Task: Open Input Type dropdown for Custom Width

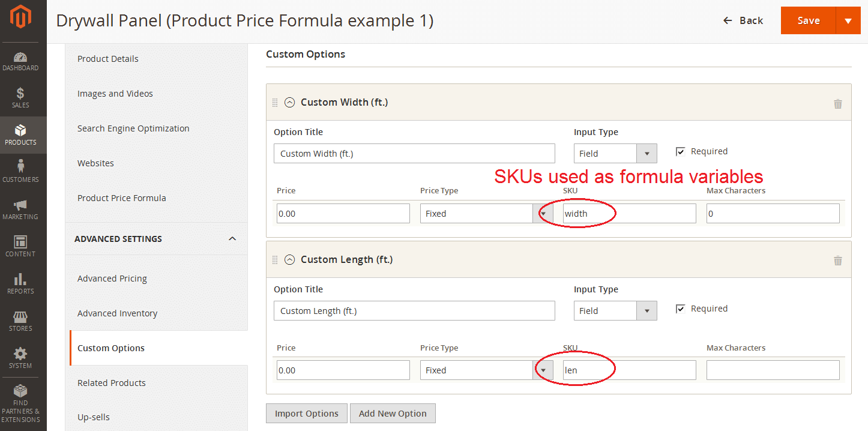Action: pyautogui.click(x=615, y=154)
